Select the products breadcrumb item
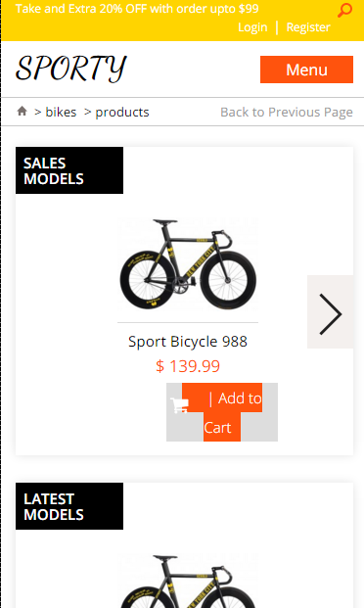 [122, 112]
